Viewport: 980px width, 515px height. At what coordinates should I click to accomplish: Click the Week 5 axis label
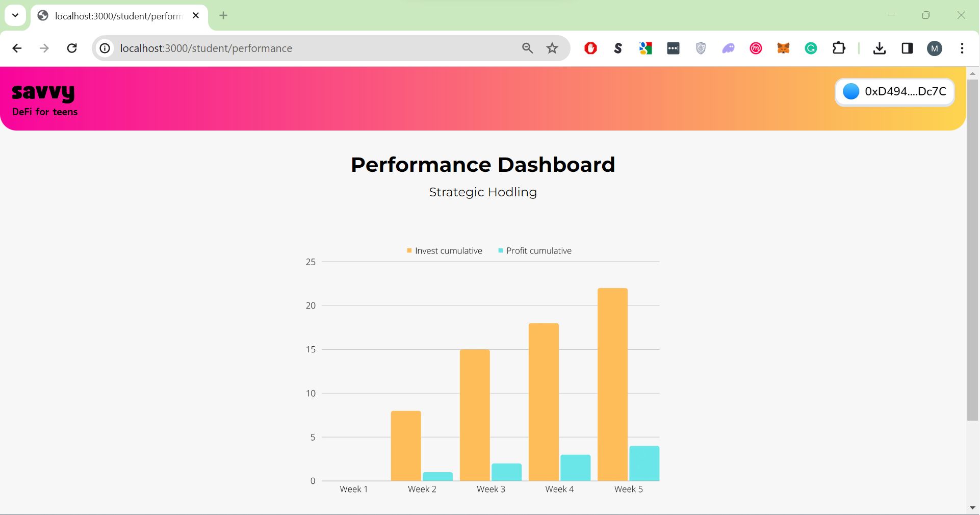click(628, 489)
